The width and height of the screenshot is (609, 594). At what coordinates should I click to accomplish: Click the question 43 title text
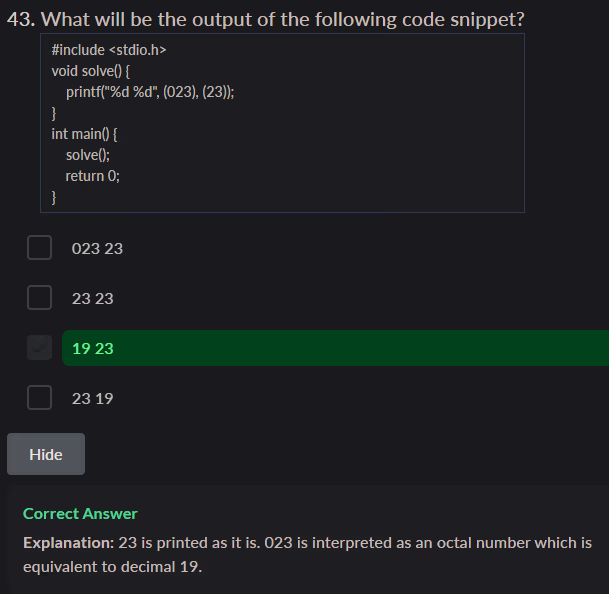tap(266, 19)
